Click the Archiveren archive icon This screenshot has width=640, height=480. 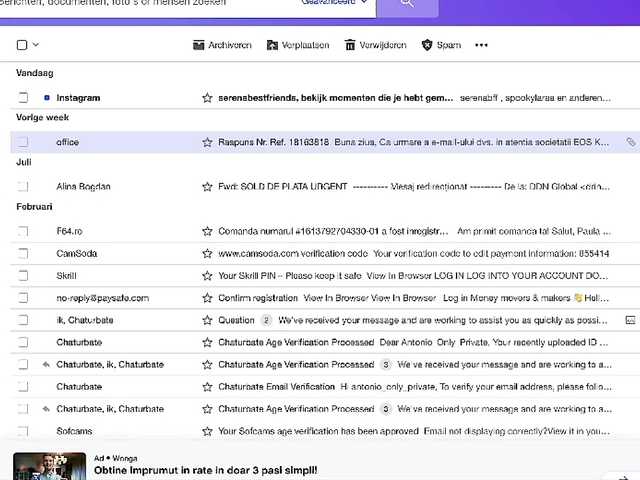click(198, 45)
